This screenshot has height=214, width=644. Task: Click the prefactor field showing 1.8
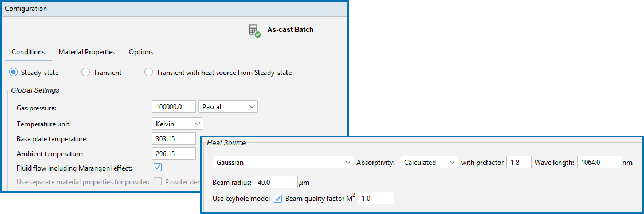coord(519,163)
